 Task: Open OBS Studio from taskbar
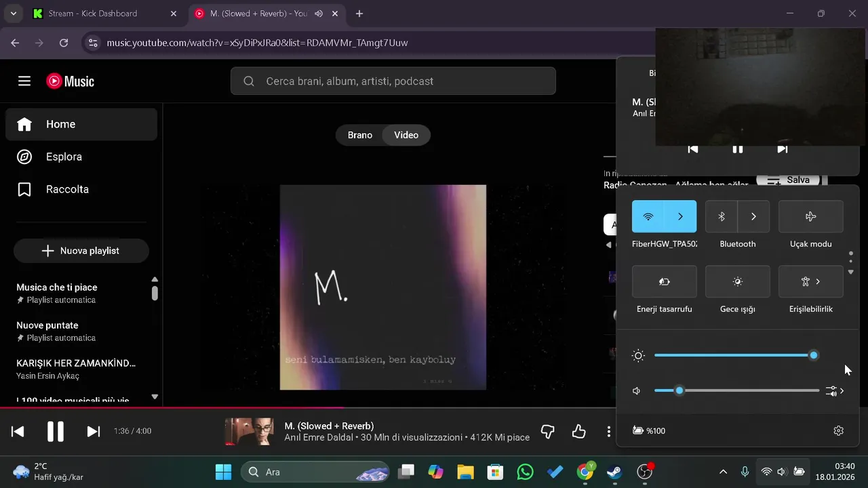tap(645, 472)
